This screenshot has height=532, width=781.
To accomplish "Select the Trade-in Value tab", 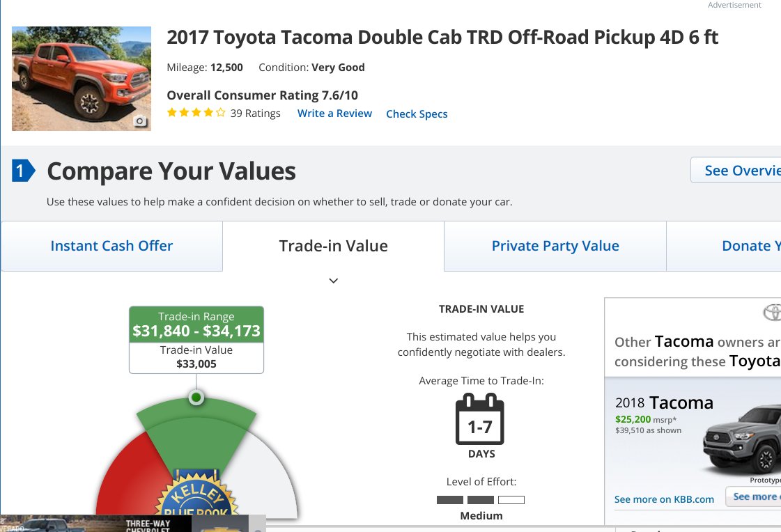I will point(333,246).
